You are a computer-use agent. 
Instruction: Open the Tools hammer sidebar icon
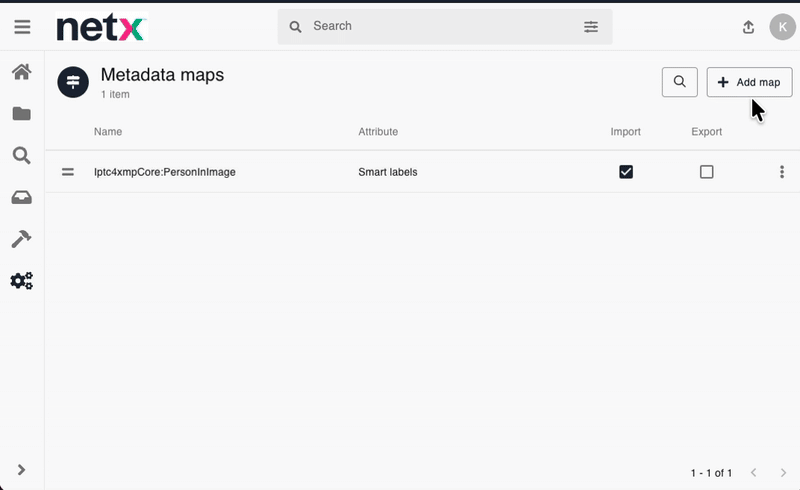21,239
